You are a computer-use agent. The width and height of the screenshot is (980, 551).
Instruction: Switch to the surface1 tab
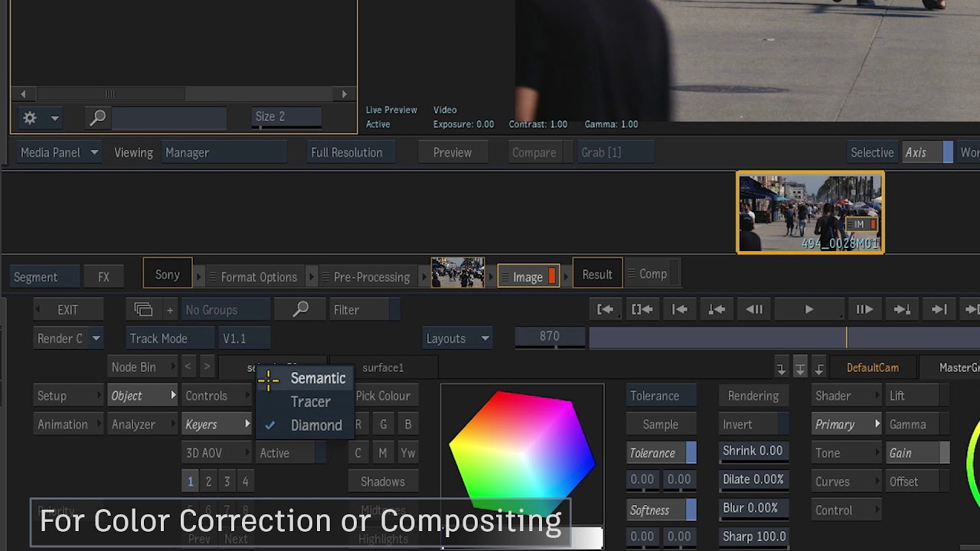click(383, 367)
